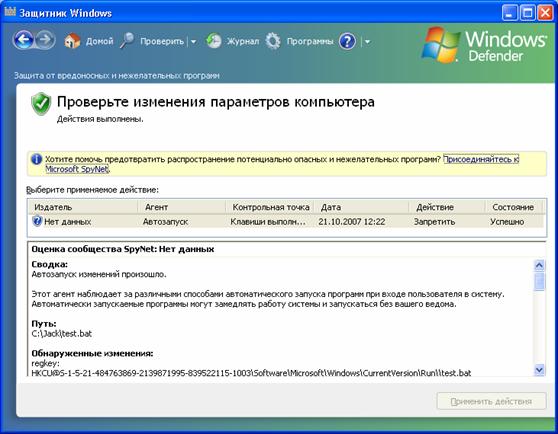Viewport: 558px width, 434px height.
Task: Click the Windows Defender title bar icon
Action: (10, 12)
